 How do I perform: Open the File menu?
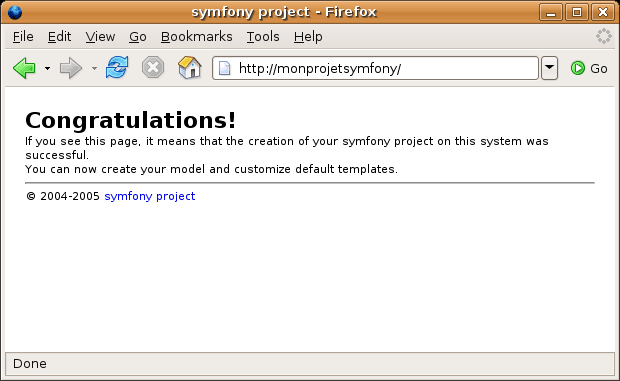(x=23, y=37)
